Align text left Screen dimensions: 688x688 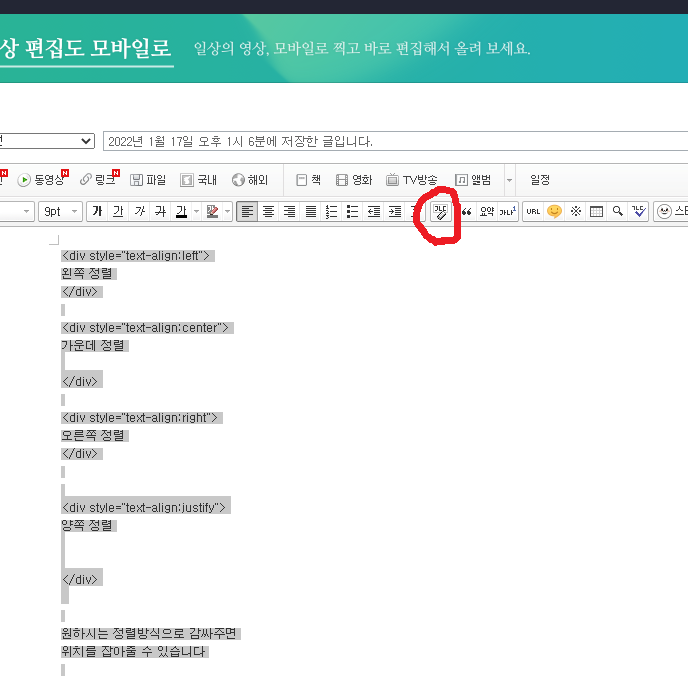247,211
